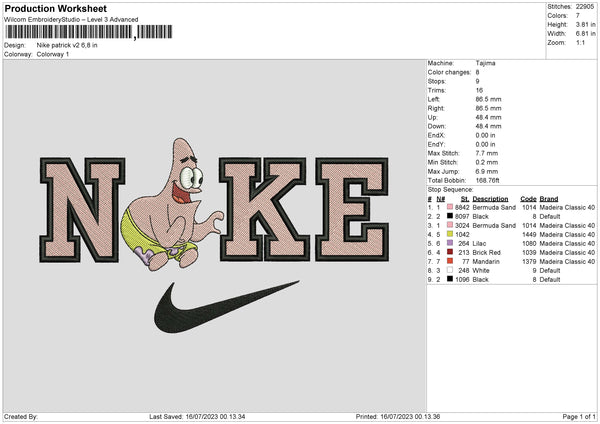This screenshot has width=600, height=424.
Task: Select the Lilac color swatch
Action: 450,243
